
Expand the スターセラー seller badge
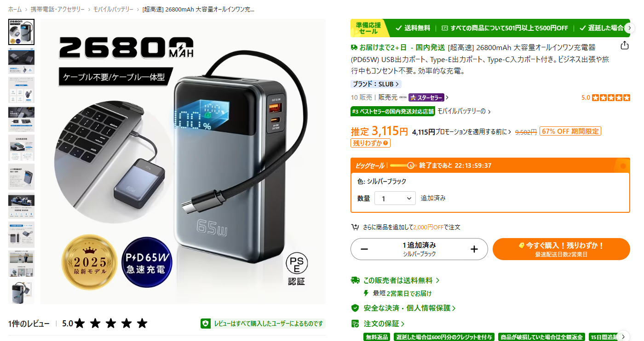(428, 97)
